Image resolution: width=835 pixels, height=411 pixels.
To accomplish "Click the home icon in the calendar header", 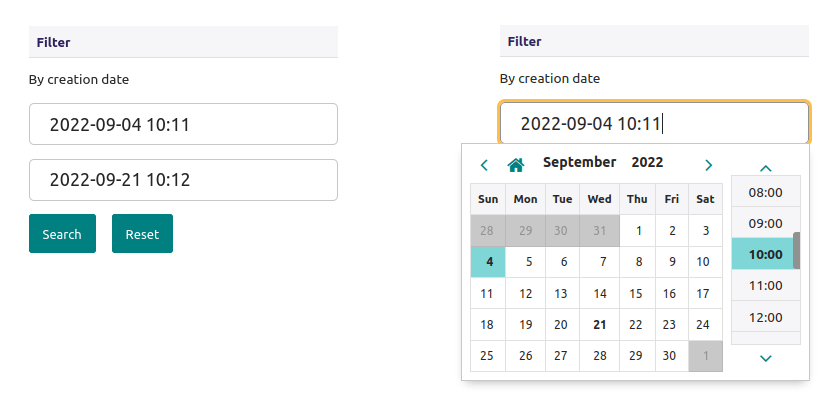I will (516, 164).
